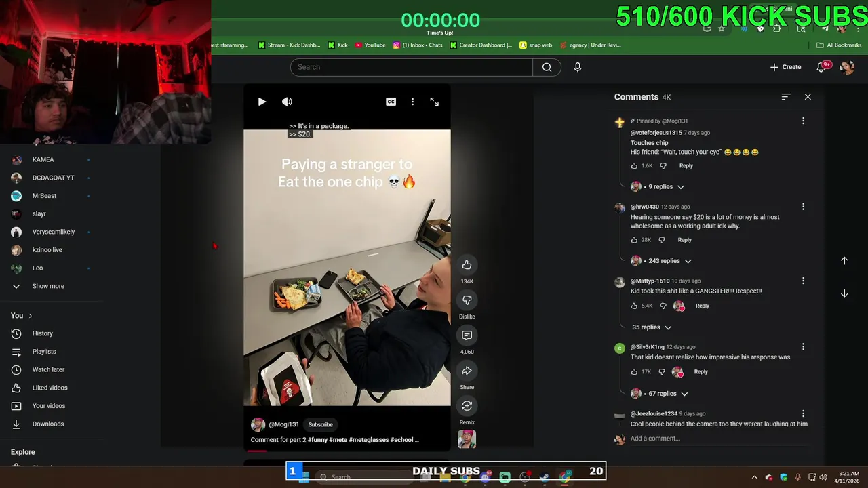
Task: Subscribe to @Mogi131
Action: pyautogui.click(x=320, y=425)
